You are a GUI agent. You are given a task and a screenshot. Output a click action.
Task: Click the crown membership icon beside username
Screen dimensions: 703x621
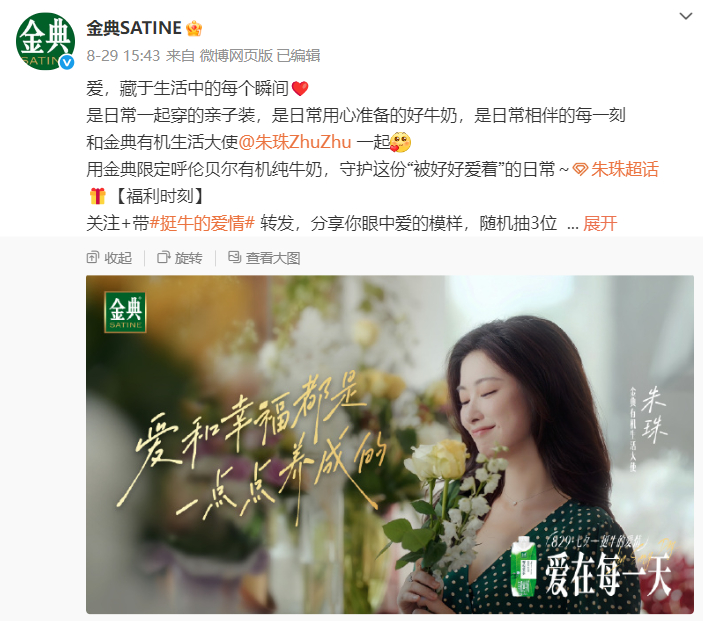194,29
